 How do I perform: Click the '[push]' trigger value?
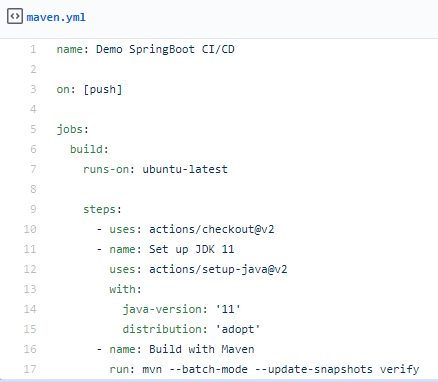click(x=103, y=90)
